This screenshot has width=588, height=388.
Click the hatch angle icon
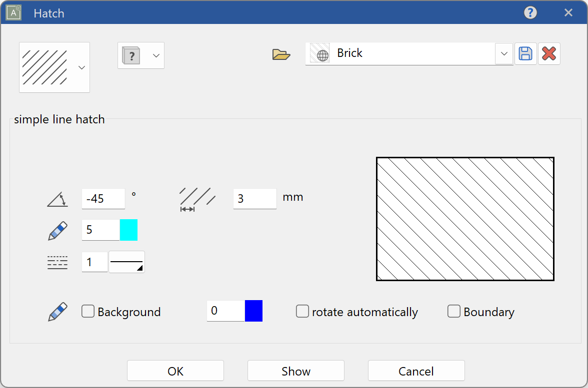pyautogui.click(x=57, y=198)
